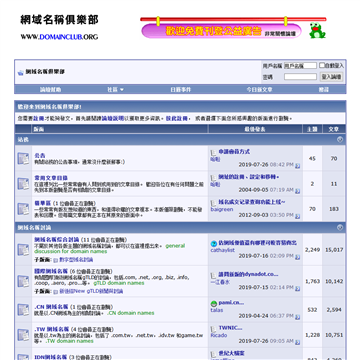Screen dimensions: 360x360
Task: View user talas's profile
Action: [217, 310]
